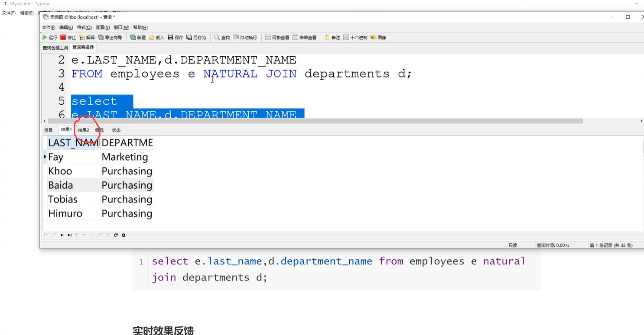Go to first record navigation button
Viewport: 644px width, 335px height.
pyautogui.click(x=46, y=235)
